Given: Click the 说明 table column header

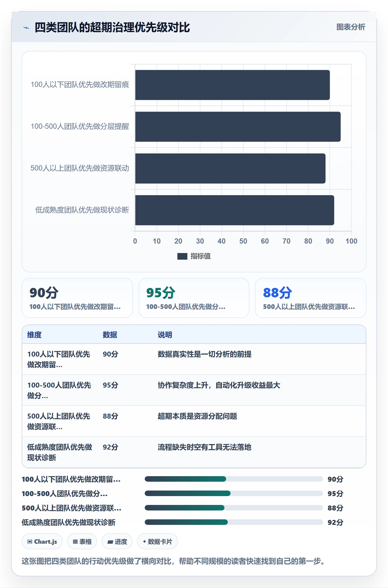Looking at the screenshot, I should click(165, 335).
